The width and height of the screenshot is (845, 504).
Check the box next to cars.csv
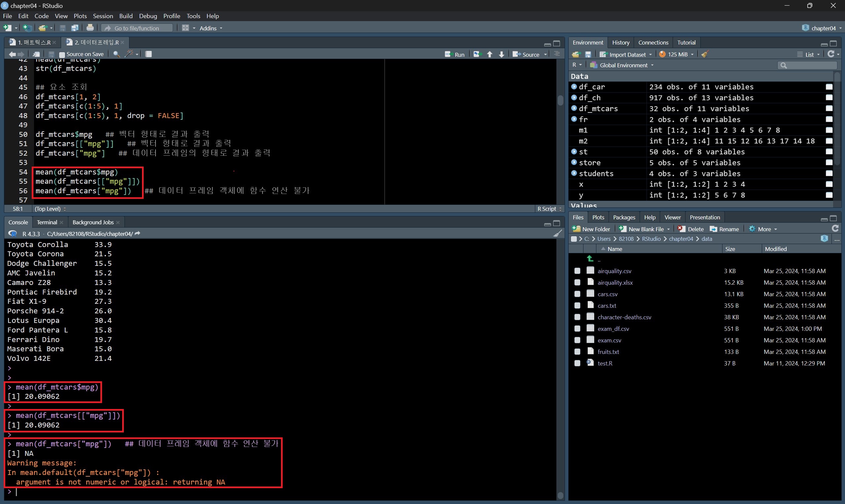[x=577, y=294]
